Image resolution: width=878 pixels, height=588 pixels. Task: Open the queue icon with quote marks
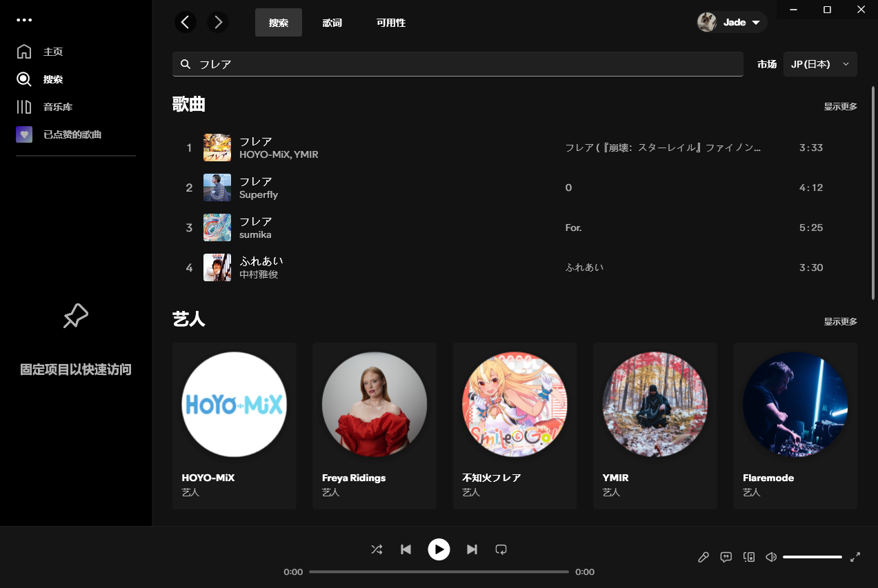point(726,557)
